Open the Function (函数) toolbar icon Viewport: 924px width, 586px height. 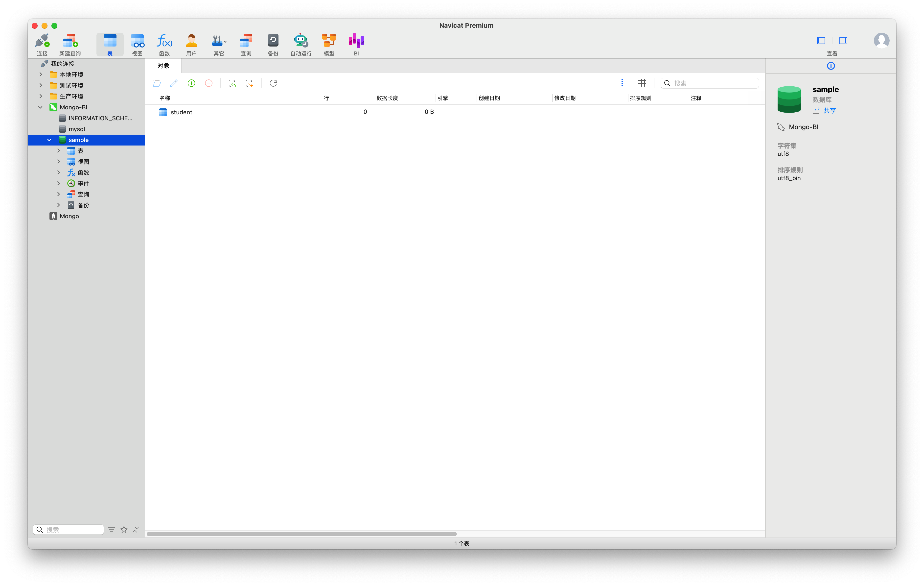coord(164,44)
